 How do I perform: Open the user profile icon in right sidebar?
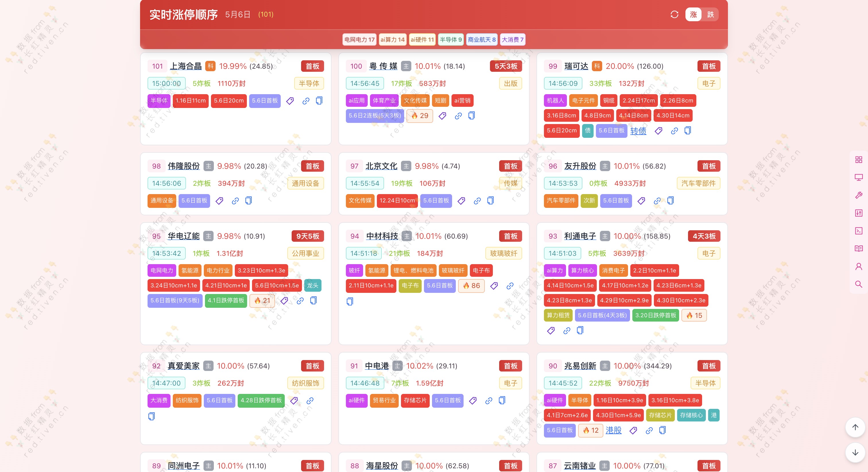(859, 267)
